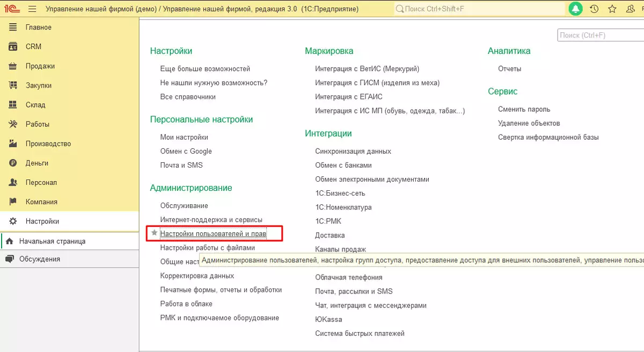Open Система быстрых платежей
Screen dimensions: 644x352
click(360, 333)
